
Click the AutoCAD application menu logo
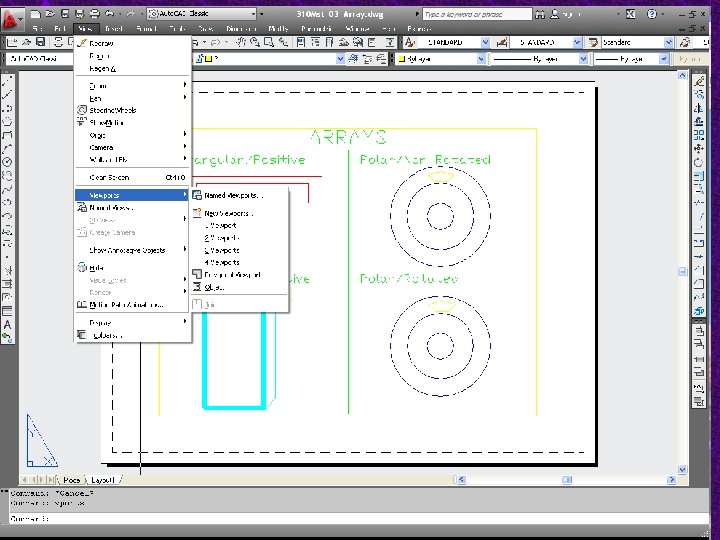pyautogui.click(x=13, y=18)
